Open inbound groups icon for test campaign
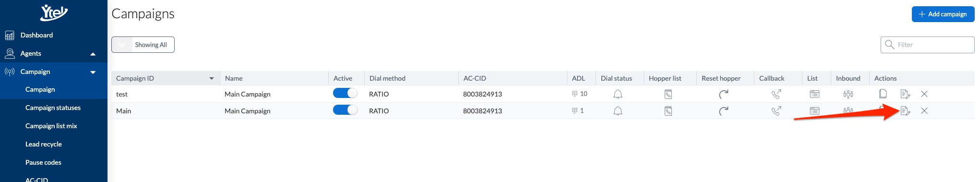The image size is (980, 182). (848, 94)
